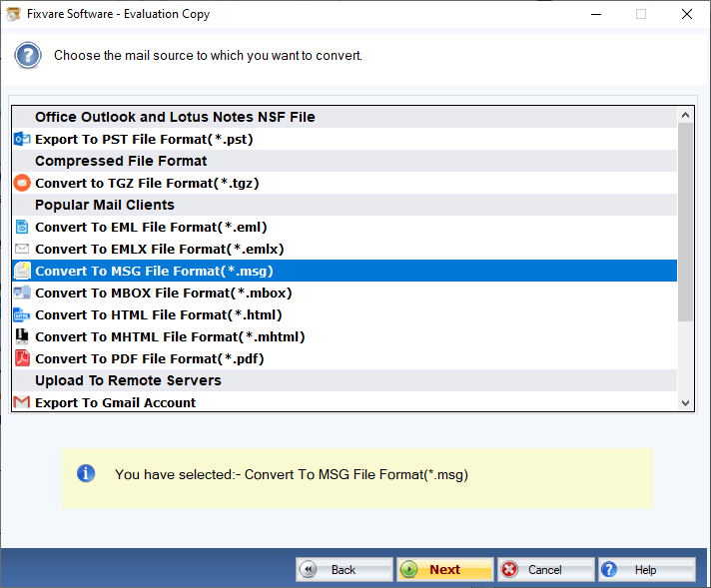Image resolution: width=711 pixels, height=588 pixels.
Task: Click the blue question mark header icon
Action: coord(28,55)
